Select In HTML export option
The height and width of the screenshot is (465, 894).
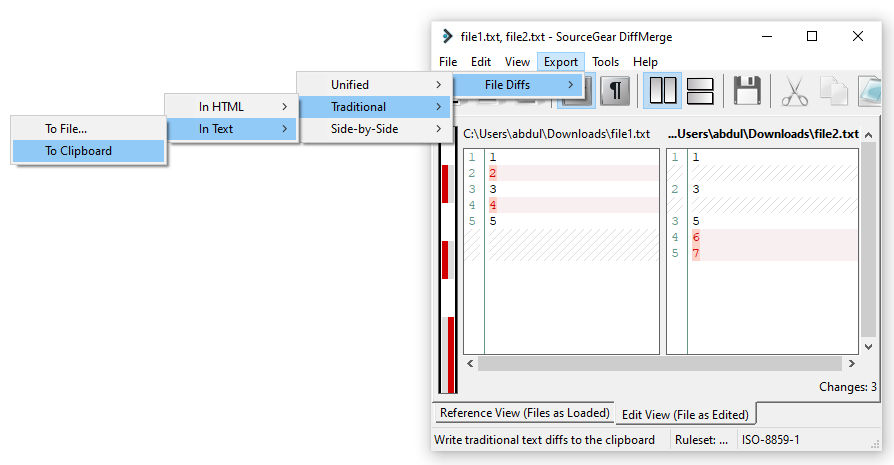(x=231, y=107)
